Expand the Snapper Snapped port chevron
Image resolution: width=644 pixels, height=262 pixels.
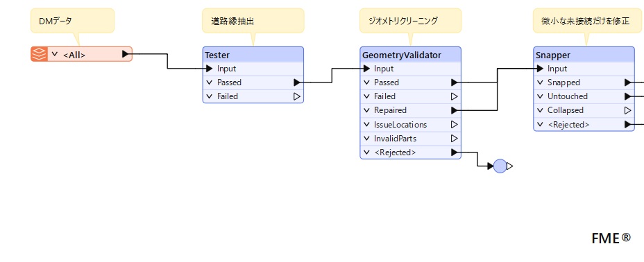[540, 82]
